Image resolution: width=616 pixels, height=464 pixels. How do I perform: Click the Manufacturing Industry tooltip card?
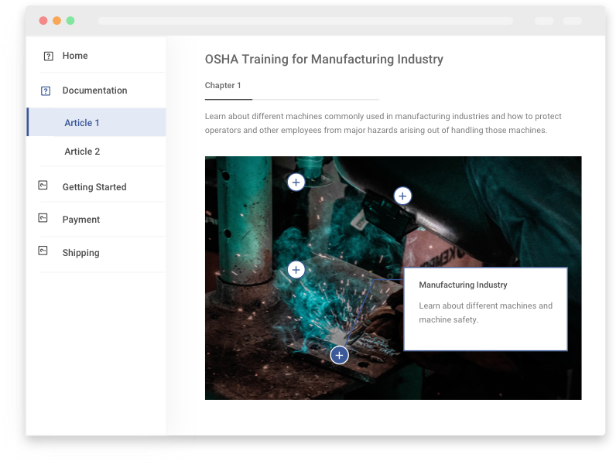[485, 308]
